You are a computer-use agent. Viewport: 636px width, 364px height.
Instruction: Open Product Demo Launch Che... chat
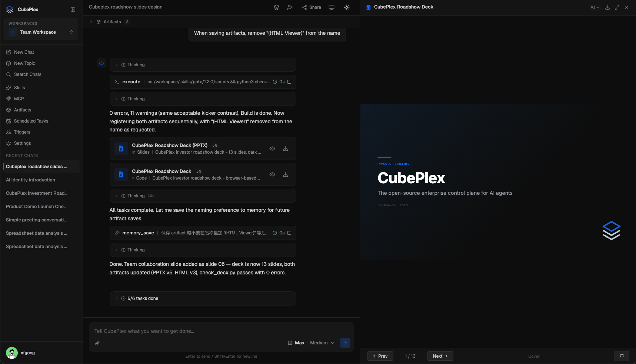coord(41,207)
